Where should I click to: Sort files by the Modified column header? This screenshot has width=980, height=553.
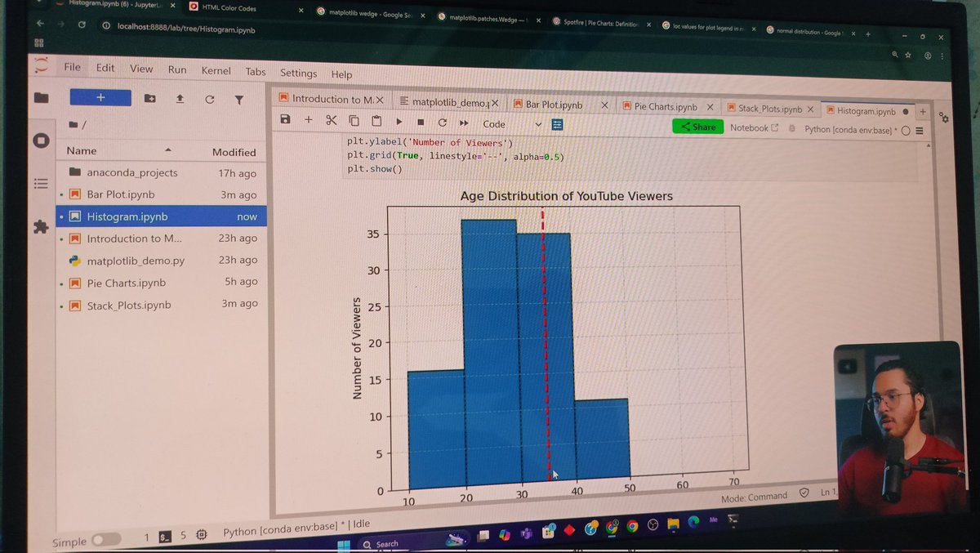pos(234,152)
